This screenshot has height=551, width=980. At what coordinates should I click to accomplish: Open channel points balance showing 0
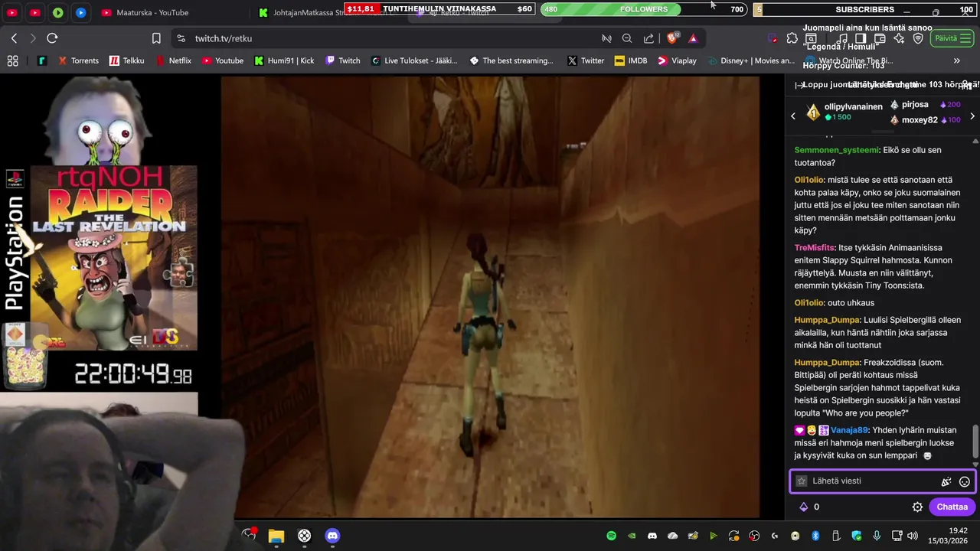[809, 507]
